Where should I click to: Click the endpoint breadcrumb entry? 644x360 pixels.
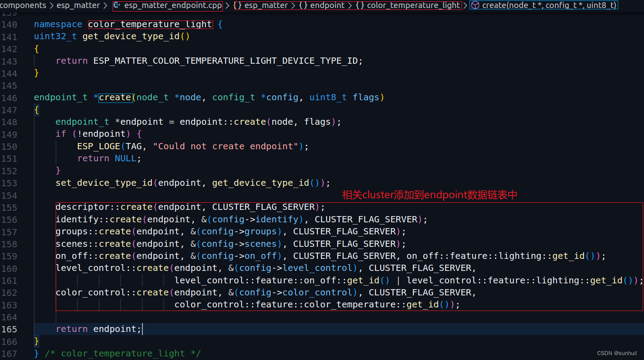point(327,5)
